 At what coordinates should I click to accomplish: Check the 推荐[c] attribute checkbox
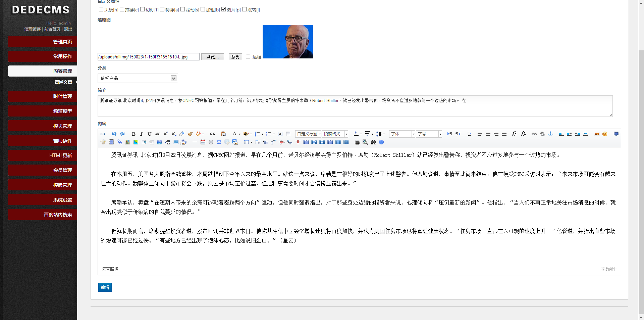tap(122, 9)
